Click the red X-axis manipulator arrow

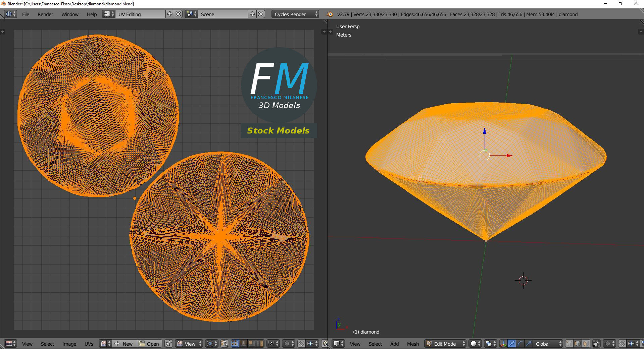509,156
